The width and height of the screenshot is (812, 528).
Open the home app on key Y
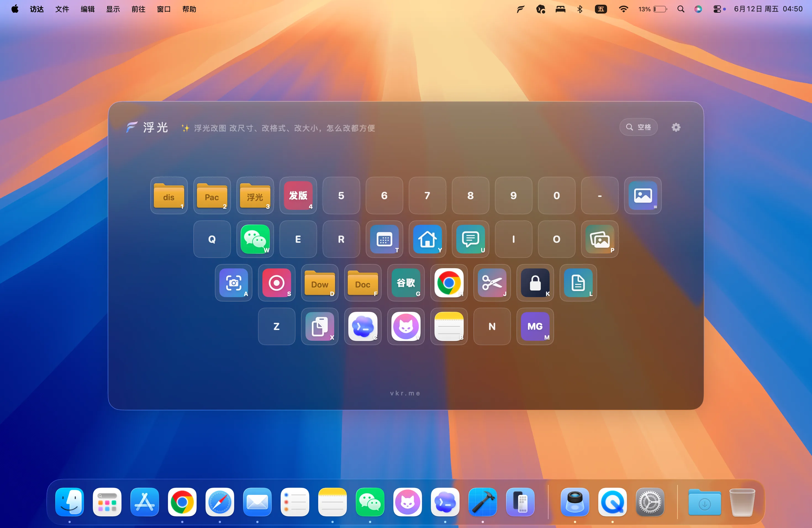[x=427, y=239]
